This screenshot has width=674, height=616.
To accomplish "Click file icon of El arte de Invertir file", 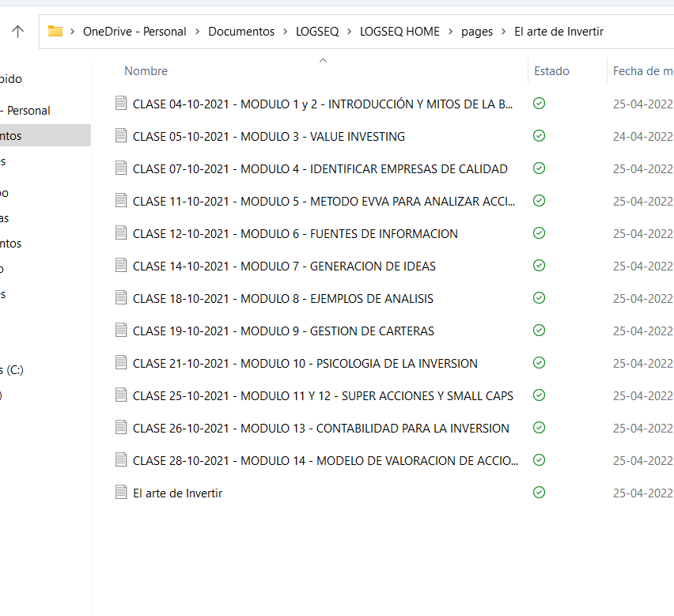I will pyautogui.click(x=121, y=493).
